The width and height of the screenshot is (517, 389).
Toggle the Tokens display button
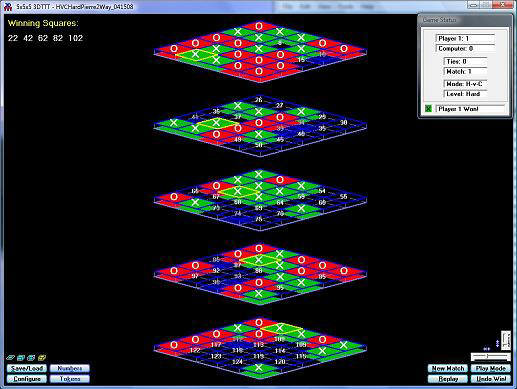70,379
